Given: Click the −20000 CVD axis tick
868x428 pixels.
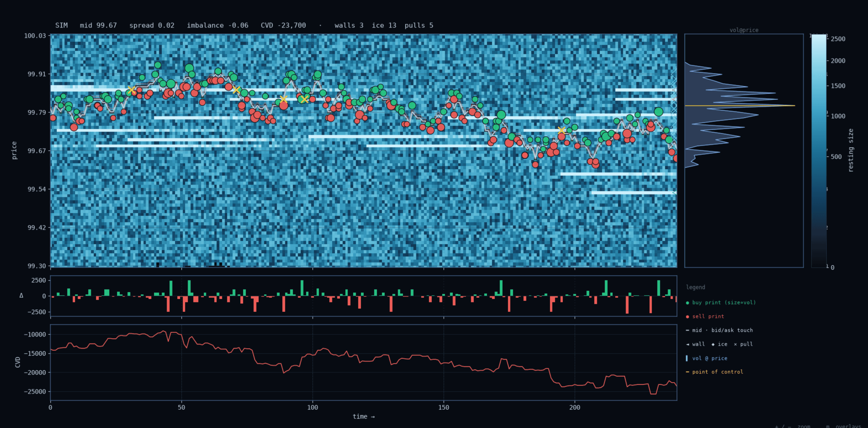Looking at the screenshot, I should [35, 373].
